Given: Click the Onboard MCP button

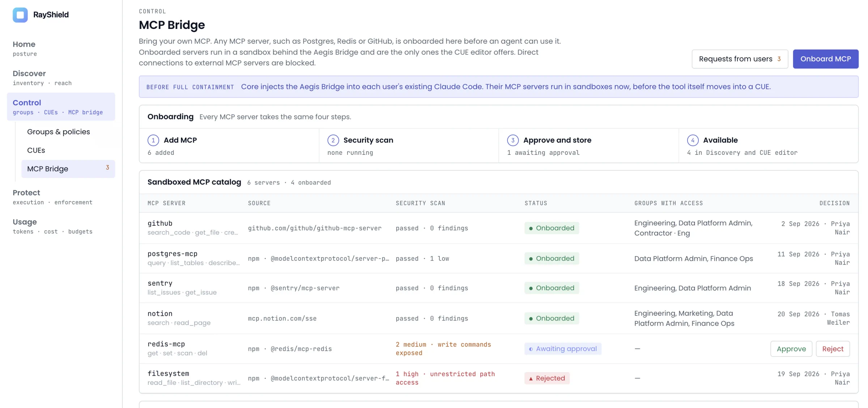Looking at the screenshot, I should point(825,59).
